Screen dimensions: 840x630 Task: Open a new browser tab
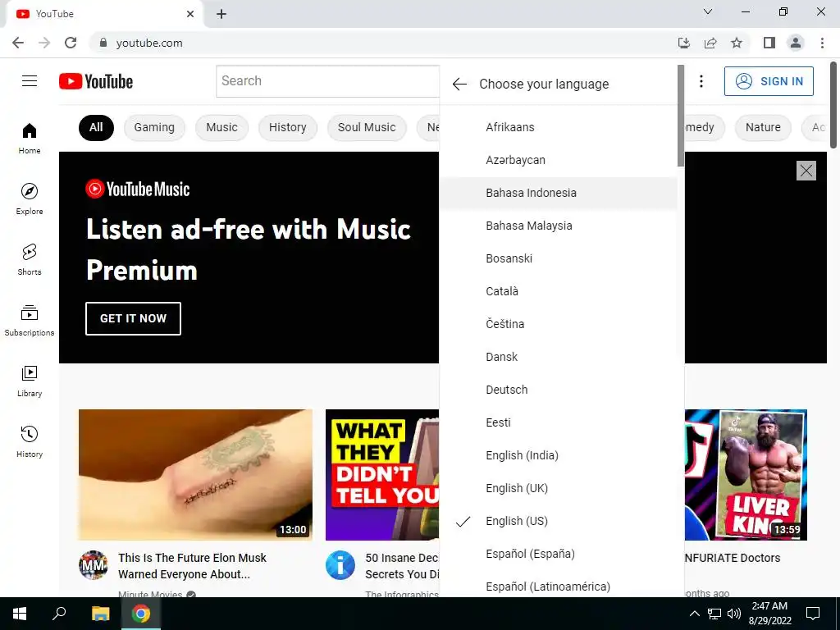point(221,14)
